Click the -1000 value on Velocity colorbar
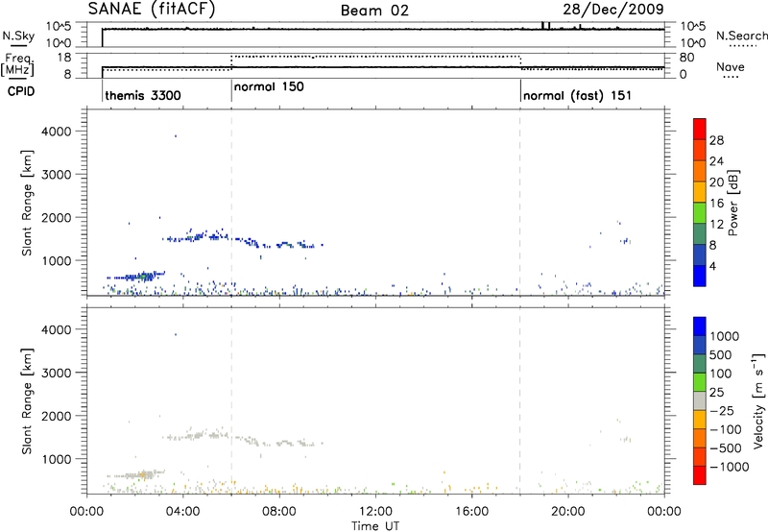The height and width of the screenshot is (532, 768). tap(730, 467)
